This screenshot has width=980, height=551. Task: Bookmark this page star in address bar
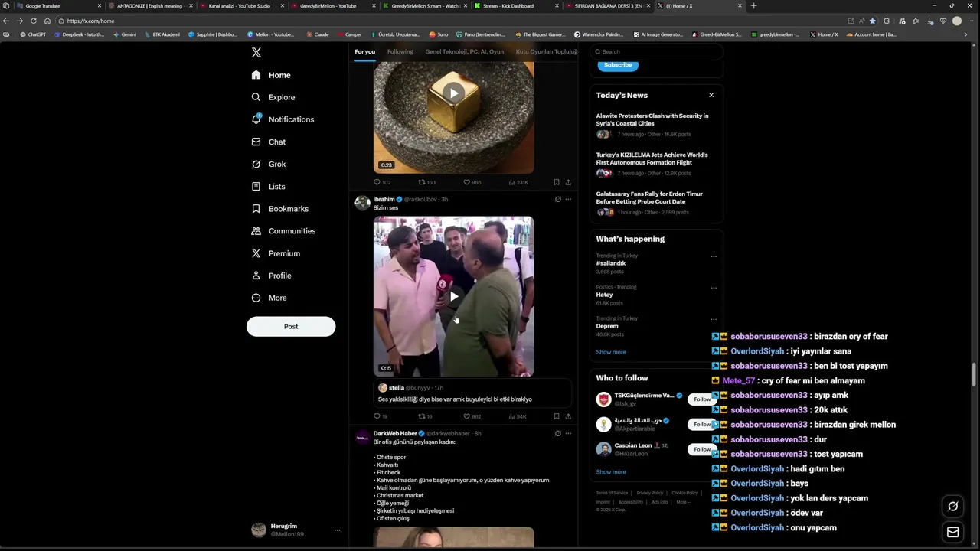[872, 21]
